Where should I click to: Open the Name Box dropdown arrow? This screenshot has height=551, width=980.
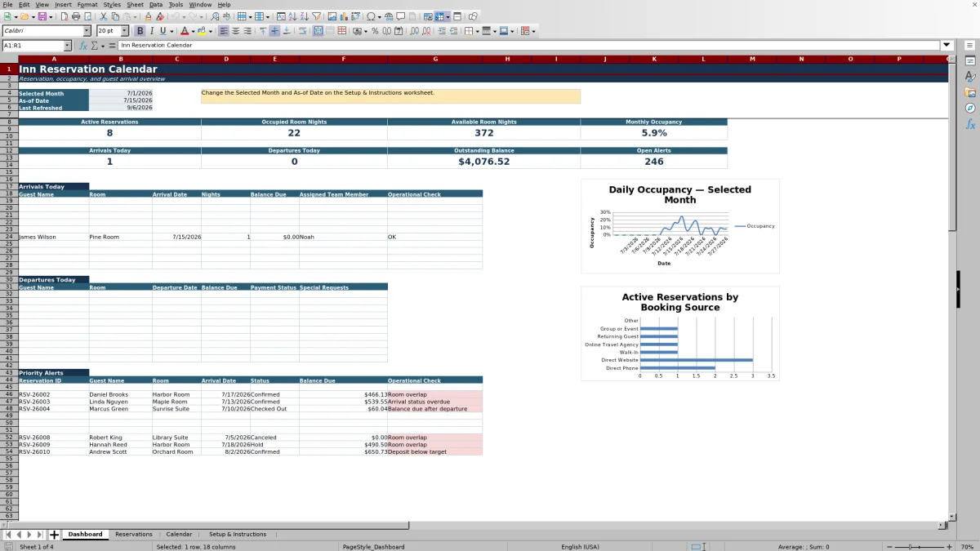coord(67,46)
